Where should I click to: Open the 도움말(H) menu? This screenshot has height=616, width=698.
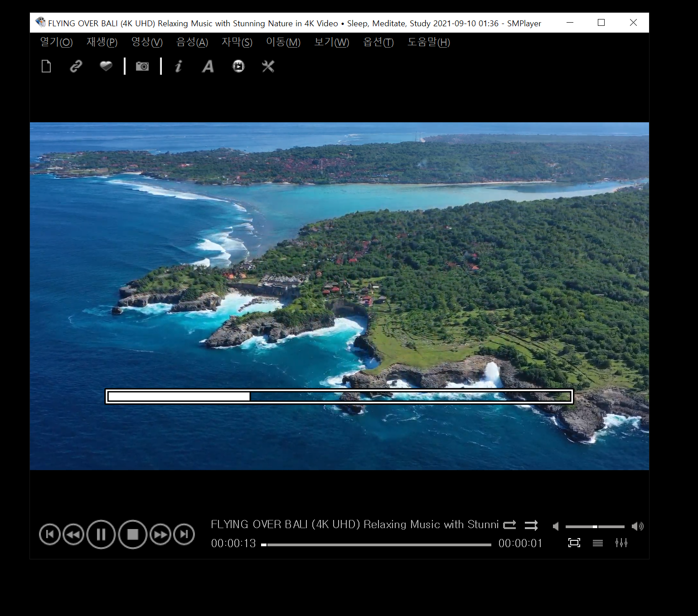pos(429,42)
